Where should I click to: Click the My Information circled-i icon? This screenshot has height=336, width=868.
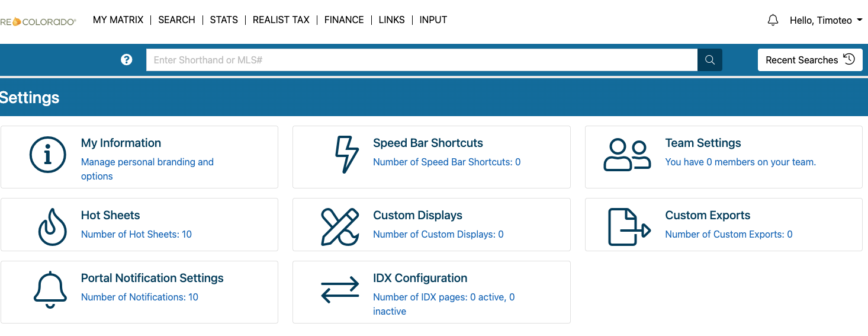point(47,155)
